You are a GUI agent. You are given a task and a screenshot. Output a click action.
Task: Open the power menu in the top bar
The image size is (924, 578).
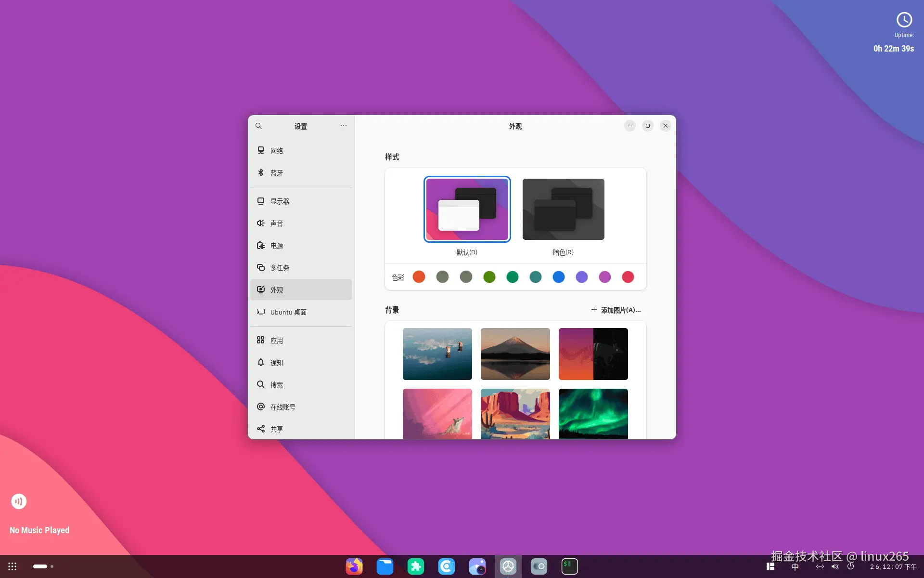850,567
